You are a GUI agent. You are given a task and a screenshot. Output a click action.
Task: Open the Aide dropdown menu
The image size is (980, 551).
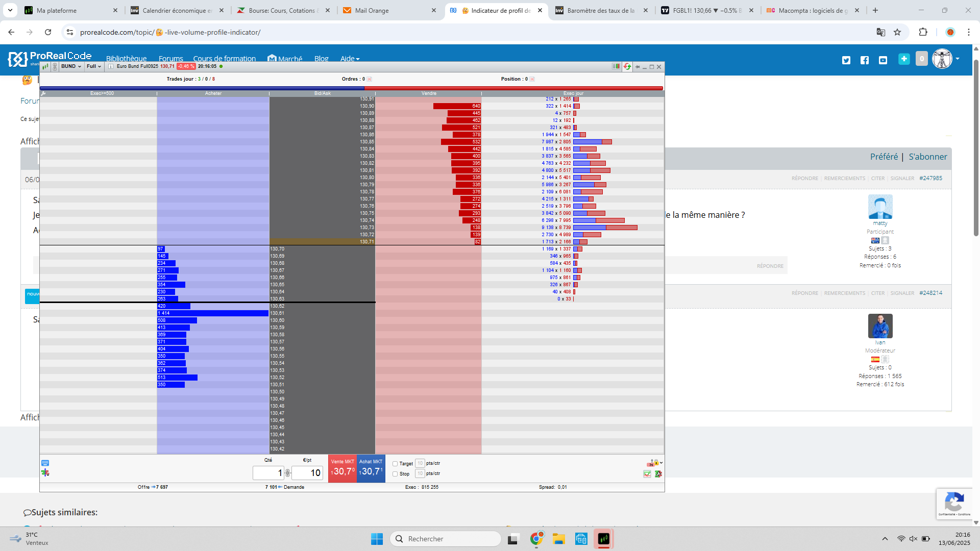pos(350,59)
